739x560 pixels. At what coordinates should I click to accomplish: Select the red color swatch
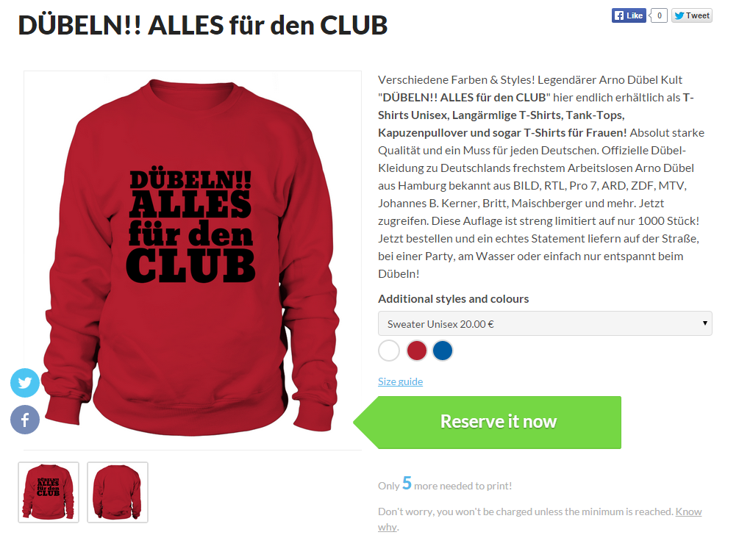click(x=417, y=351)
